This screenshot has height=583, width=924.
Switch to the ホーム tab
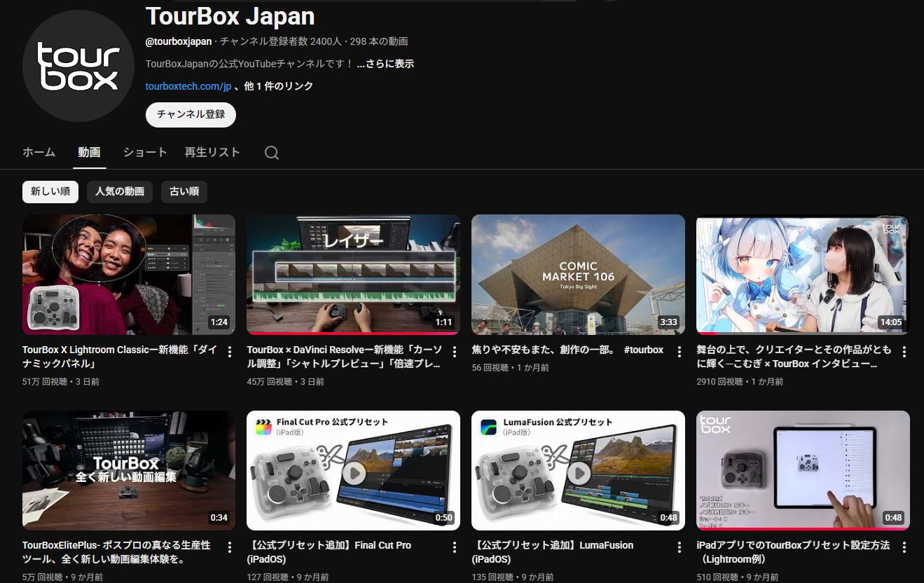click(x=39, y=152)
